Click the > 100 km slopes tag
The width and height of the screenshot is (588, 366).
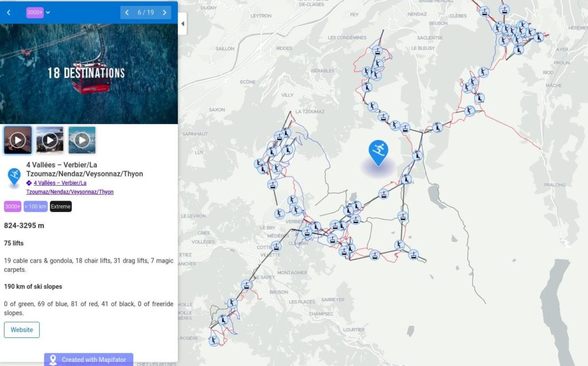36,206
